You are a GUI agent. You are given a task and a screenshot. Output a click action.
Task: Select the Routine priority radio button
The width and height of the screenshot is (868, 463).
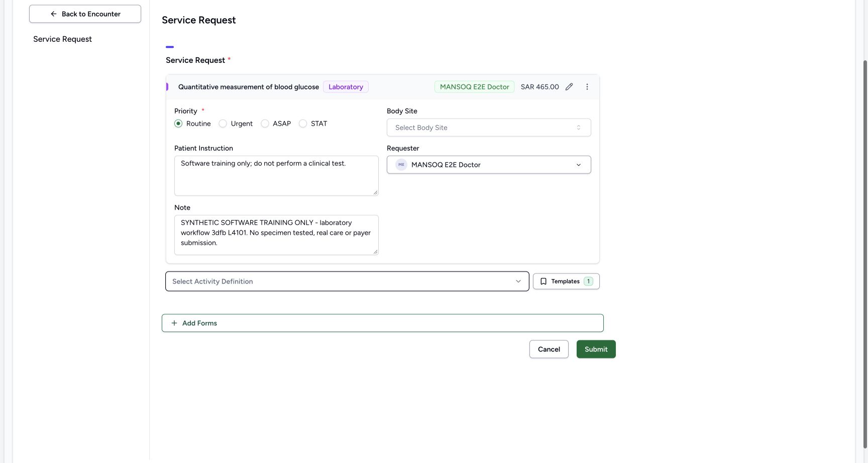178,124
